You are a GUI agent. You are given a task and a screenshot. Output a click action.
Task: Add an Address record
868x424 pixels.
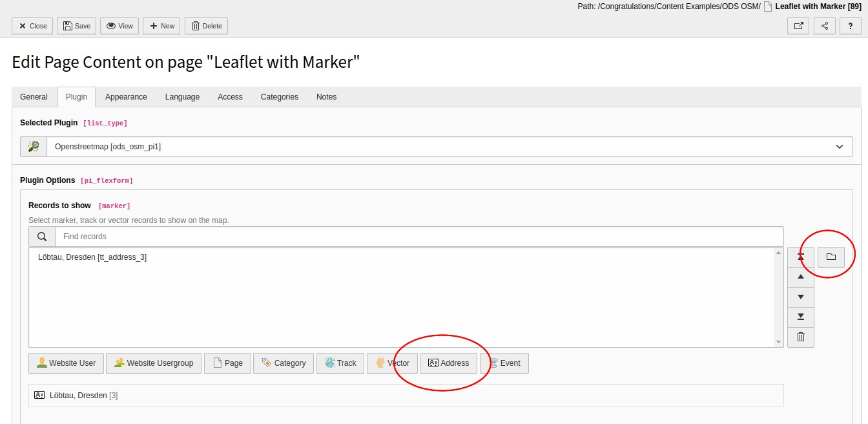448,363
